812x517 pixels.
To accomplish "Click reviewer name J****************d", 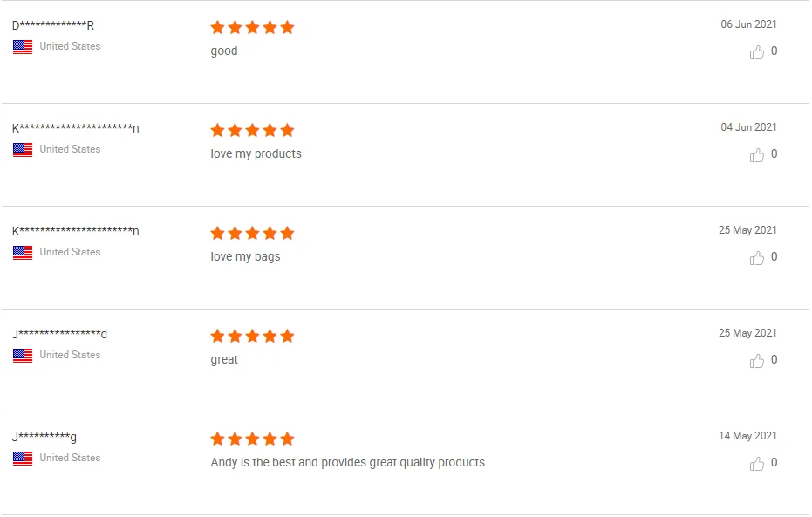I will tap(59, 334).
